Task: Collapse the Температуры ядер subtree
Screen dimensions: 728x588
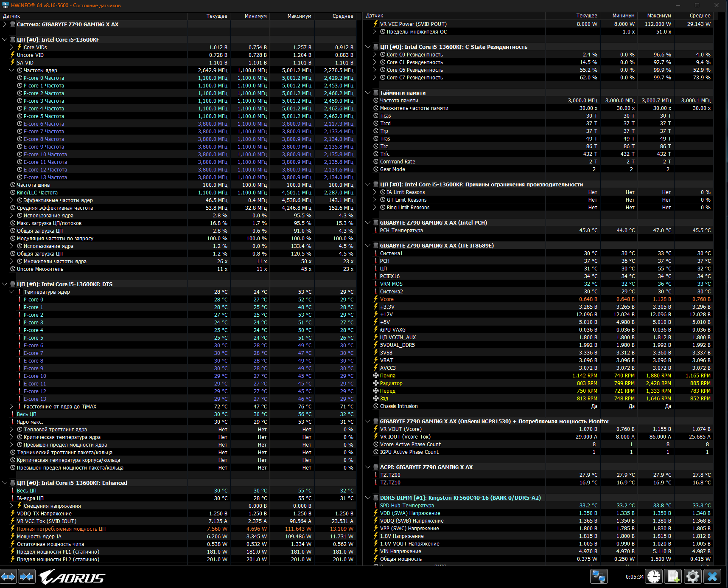Action: click(x=11, y=292)
